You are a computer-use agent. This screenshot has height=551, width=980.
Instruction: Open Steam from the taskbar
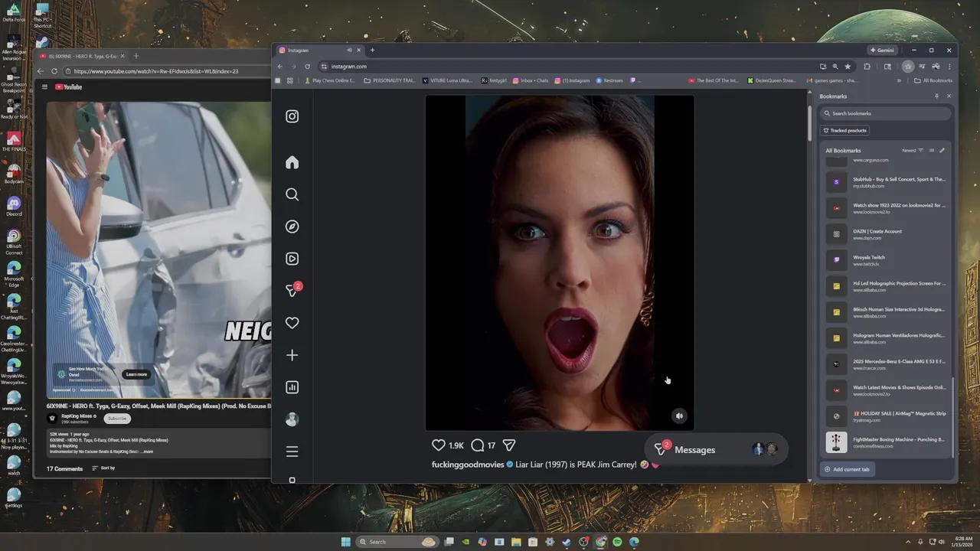(567, 542)
